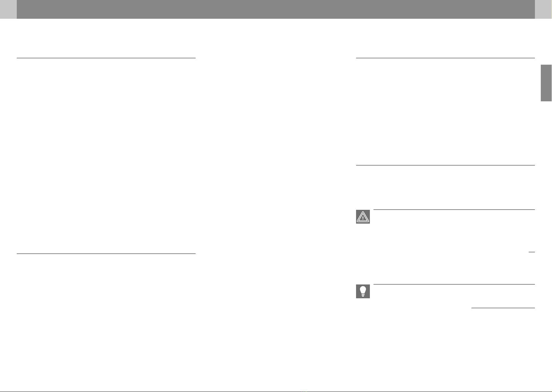Click the rule beside the lightbulb icon
Image resolution: width=552 pixels, height=392 pixels.
454,284
